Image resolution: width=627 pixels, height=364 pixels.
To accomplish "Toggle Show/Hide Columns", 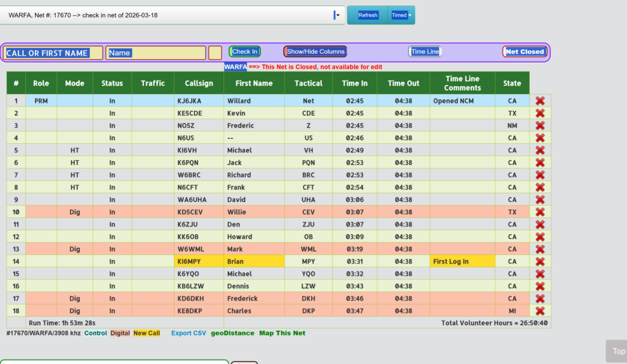I will (315, 52).
